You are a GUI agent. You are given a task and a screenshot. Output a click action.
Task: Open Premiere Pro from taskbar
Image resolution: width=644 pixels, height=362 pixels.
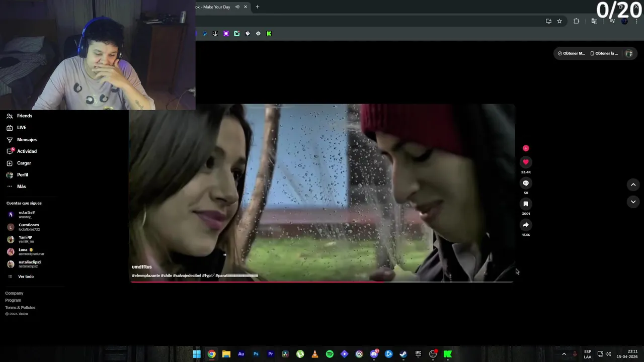click(271, 354)
